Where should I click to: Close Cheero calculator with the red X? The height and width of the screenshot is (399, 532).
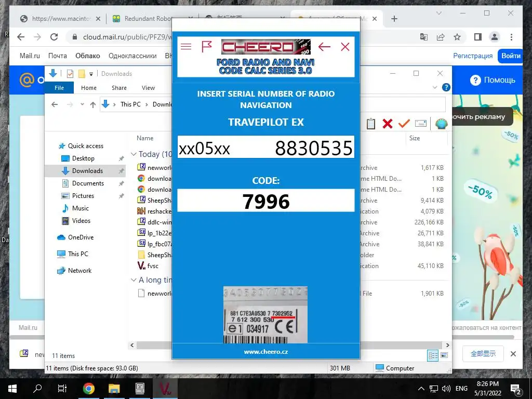coord(345,46)
